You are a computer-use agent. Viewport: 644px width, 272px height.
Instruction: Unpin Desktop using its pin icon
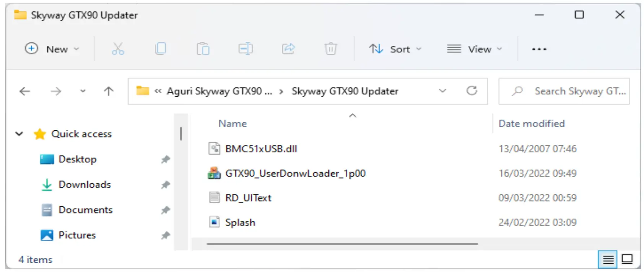[165, 159]
